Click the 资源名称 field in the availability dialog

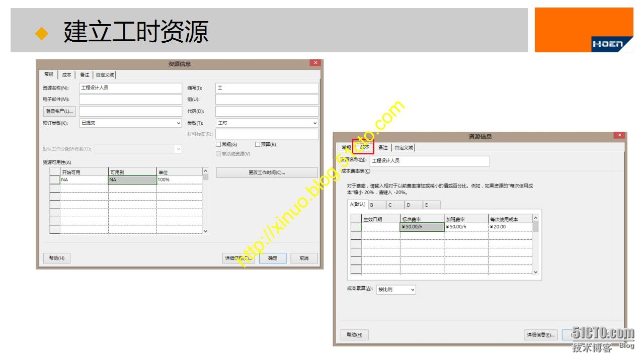(130, 88)
